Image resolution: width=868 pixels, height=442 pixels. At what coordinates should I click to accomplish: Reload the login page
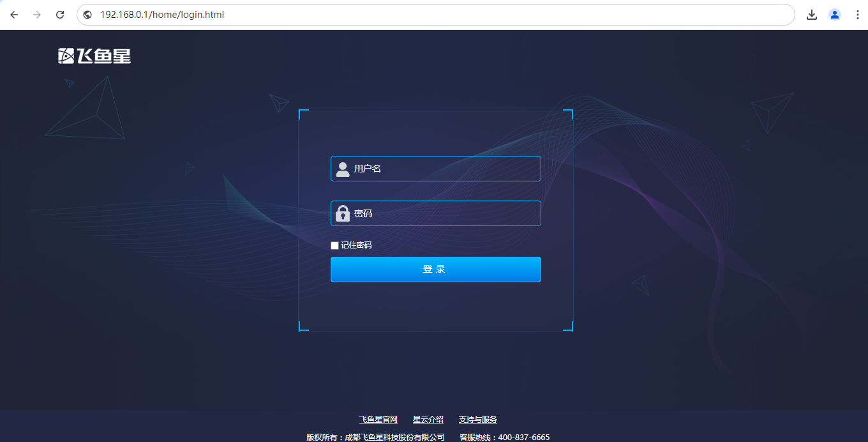[60, 15]
